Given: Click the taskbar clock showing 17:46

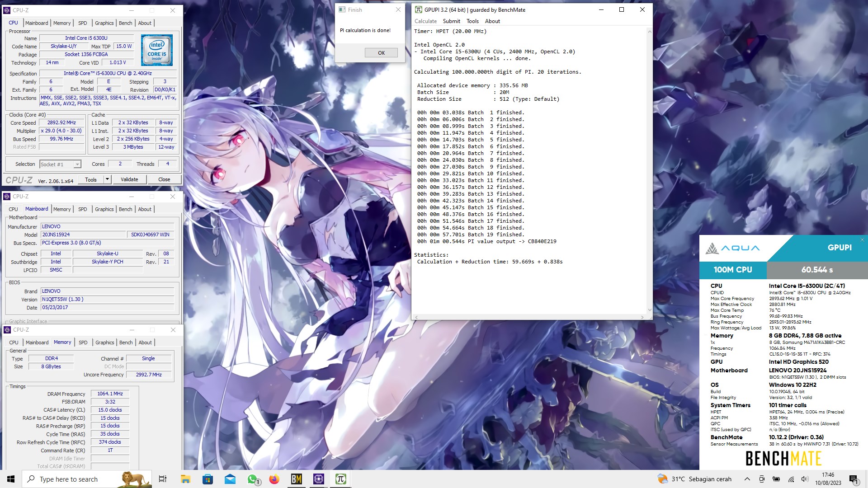Looking at the screenshot, I should [828, 479].
